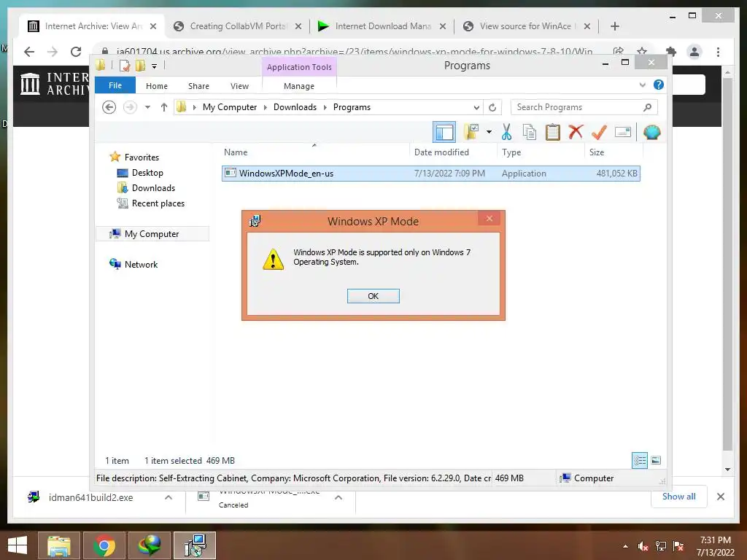This screenshot has height=560, width=747.
Task: Open the View ribbon tab
Action: (239, 86)
